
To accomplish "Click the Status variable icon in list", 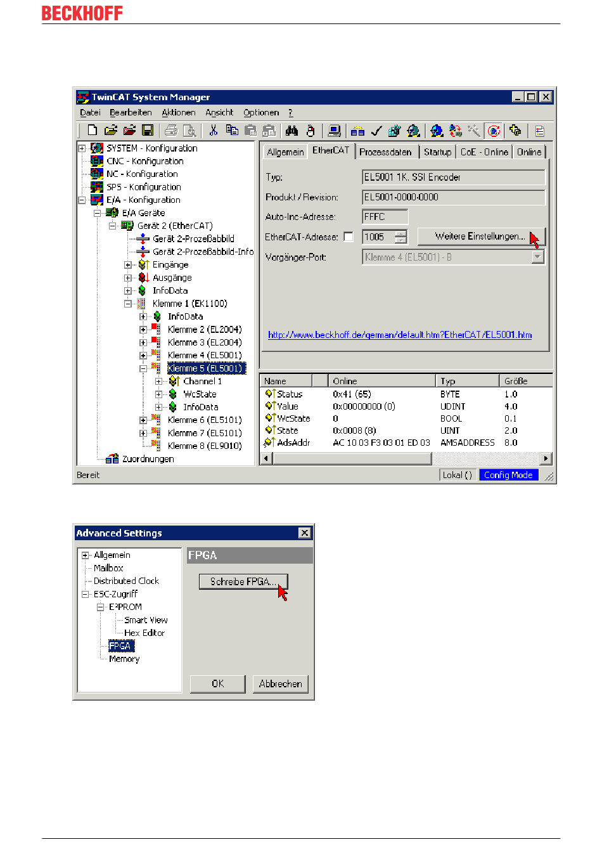I will (270, 394).
